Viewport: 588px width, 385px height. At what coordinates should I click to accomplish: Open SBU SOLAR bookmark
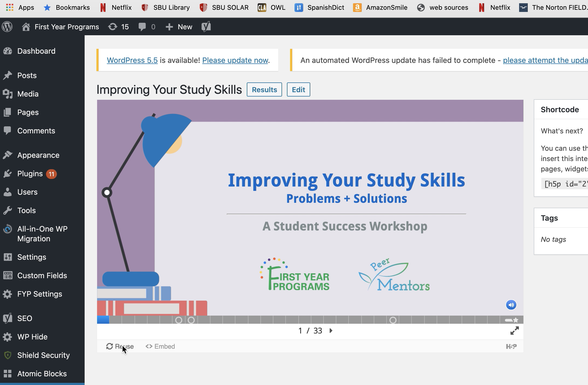(224, 7)
